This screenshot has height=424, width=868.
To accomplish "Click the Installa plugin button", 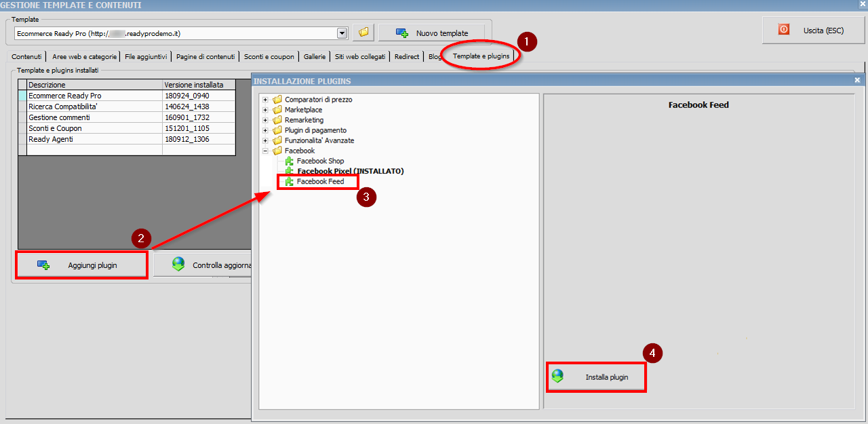I will coord(596,377).
